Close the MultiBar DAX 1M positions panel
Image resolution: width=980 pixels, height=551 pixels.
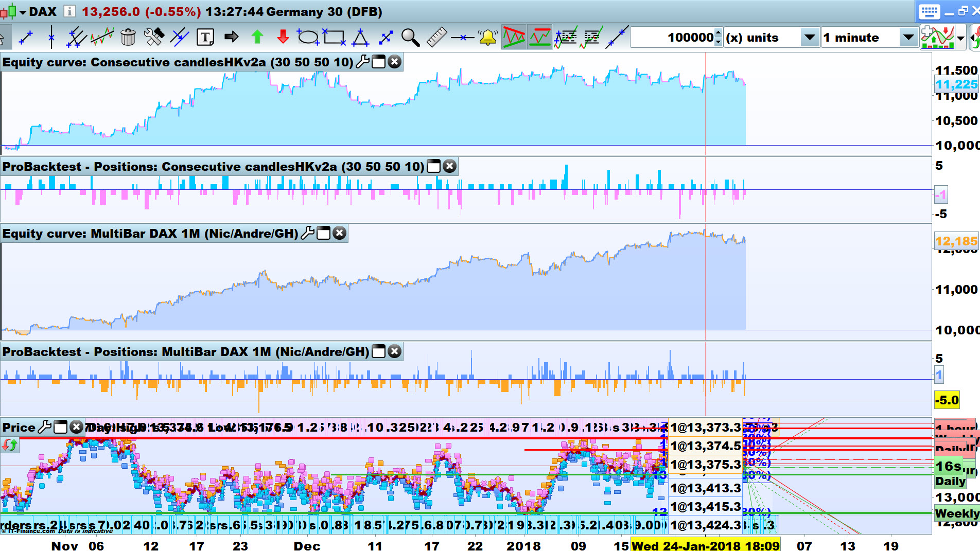coord(394,351)
